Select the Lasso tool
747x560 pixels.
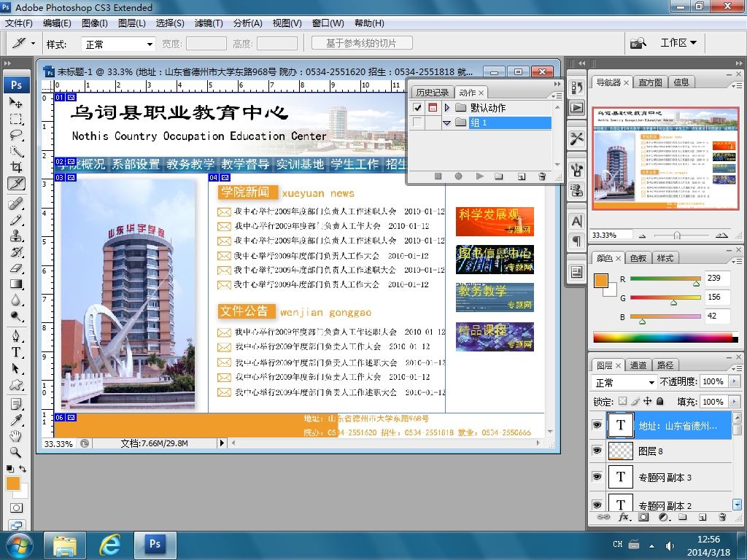[x=16, y=135]
